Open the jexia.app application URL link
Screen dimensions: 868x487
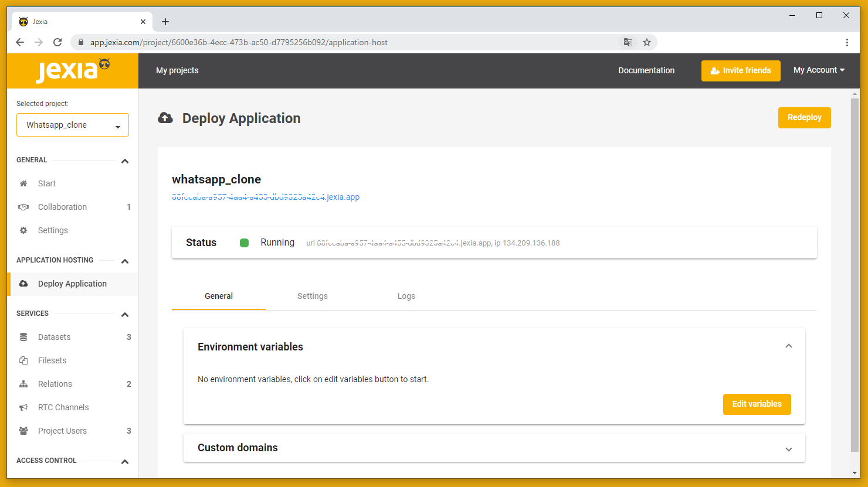tap(266, 197)
